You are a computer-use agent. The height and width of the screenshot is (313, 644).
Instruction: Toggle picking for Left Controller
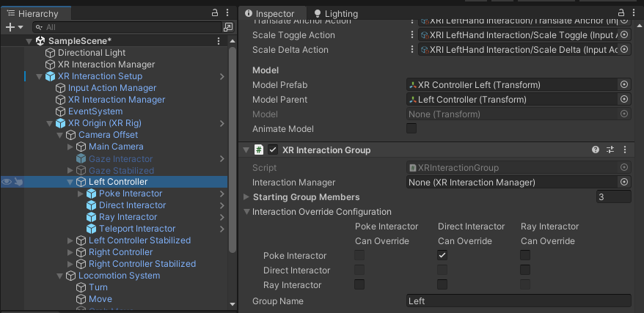point(18,182)
